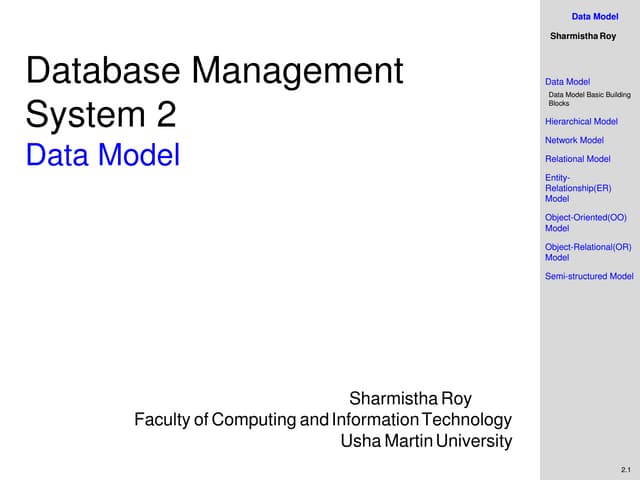Select Object-Oriented(OO) Model in the sidebar

585,222
